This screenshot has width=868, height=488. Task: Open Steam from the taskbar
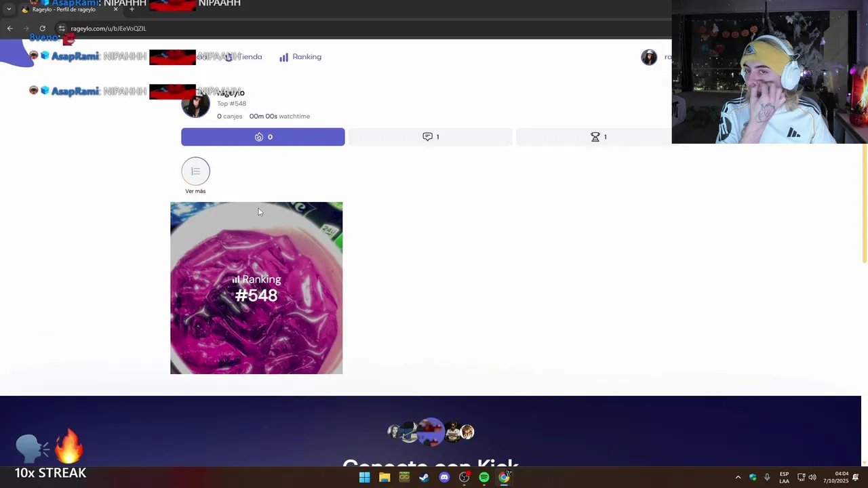(x=424, y=477)
